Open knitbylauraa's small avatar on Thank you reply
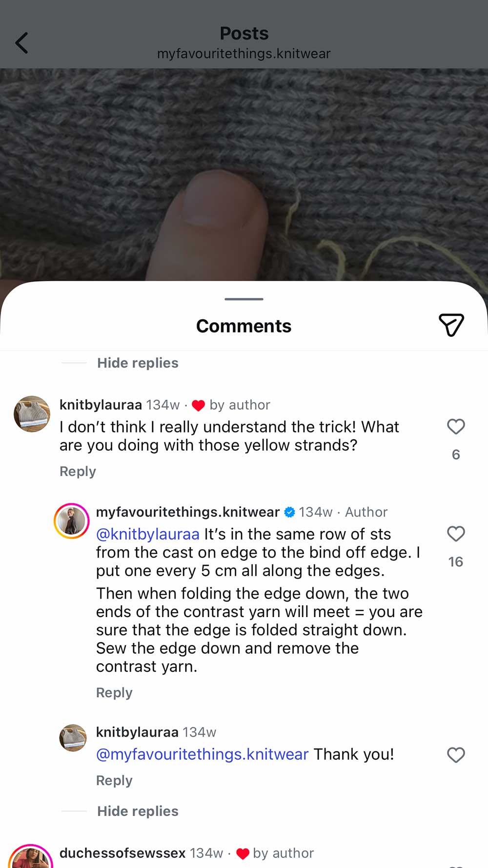This screenshot has height=868, width=488. 73,737
